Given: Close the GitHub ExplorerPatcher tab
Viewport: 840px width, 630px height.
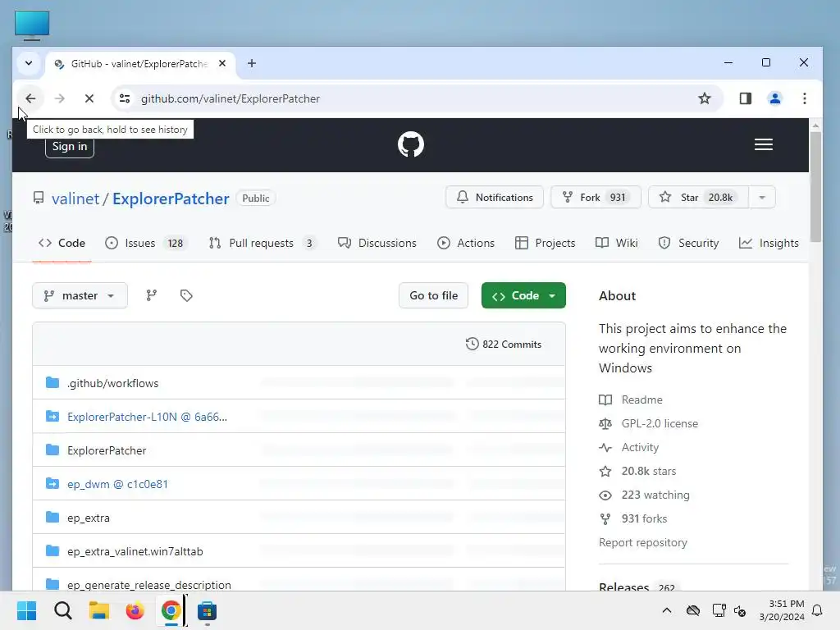Looking at the screenshot, I should tap(222, 63).
